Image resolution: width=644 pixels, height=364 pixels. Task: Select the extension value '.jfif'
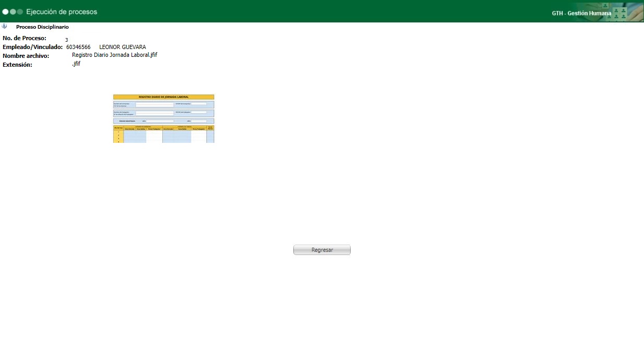coord(76,64)
